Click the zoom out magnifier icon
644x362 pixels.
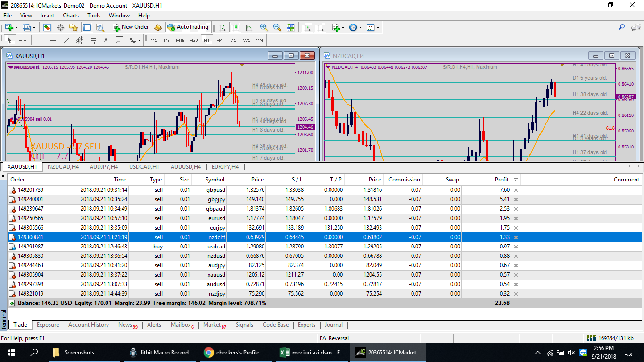point(277,27)
